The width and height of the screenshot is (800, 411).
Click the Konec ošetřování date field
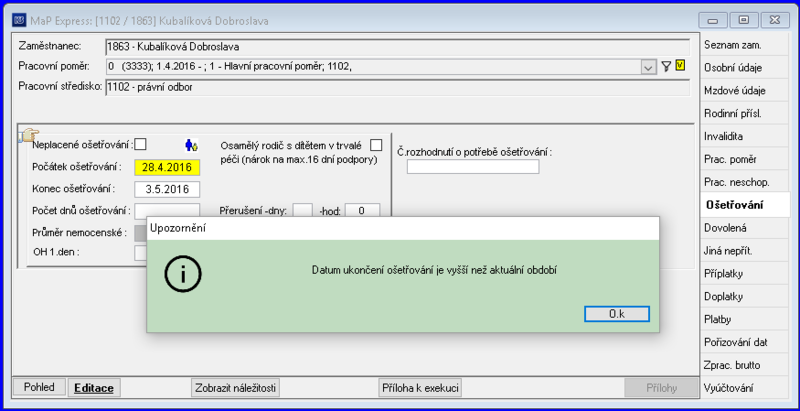pyautogui.click(x=167, y=189)
